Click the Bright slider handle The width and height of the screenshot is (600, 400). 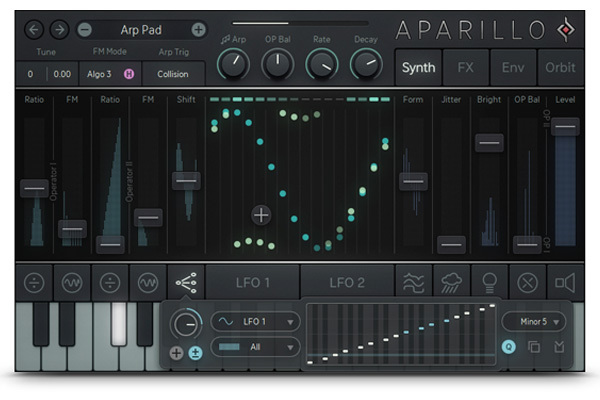(489, 143)
